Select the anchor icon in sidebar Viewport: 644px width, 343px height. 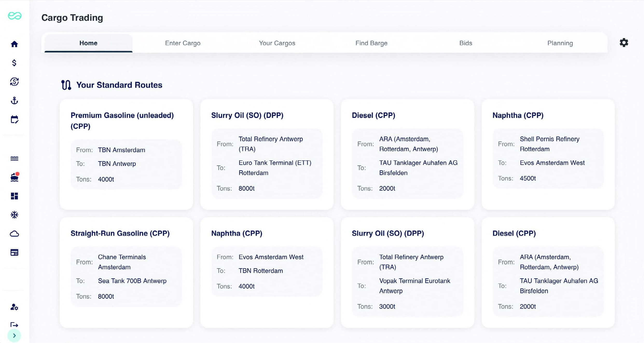[x=14, y=100]
